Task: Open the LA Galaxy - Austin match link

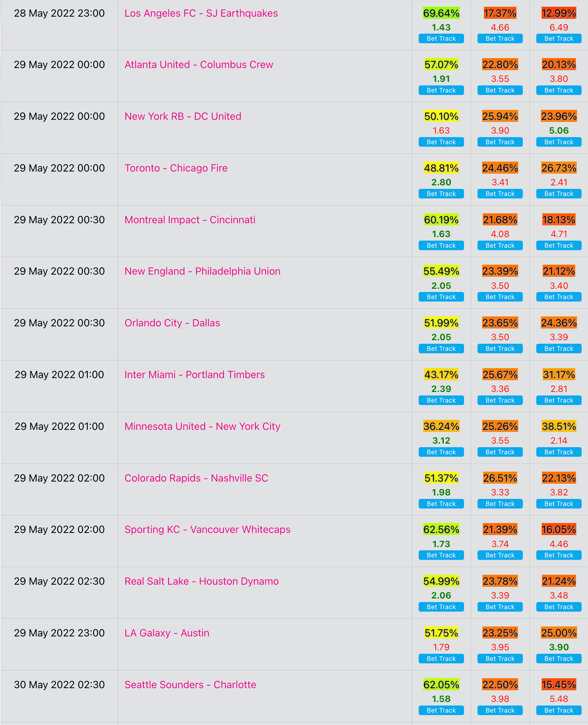Action: tap(167, 633)
